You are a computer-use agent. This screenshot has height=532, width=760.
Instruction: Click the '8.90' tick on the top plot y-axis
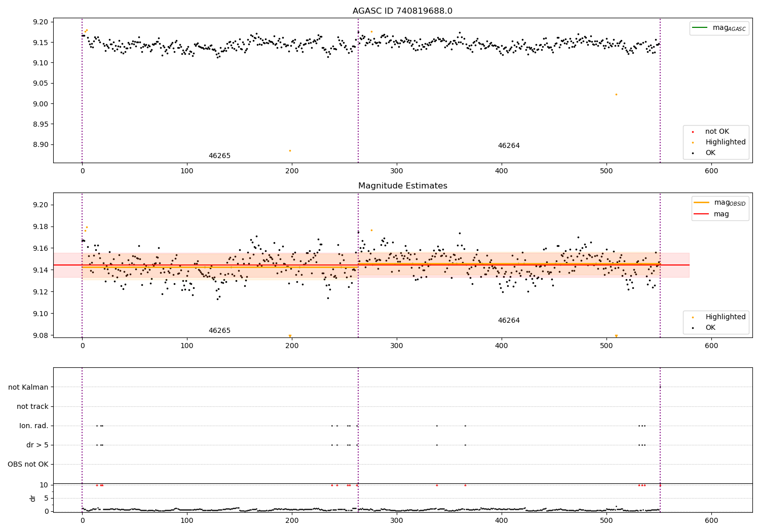pyautogui.click(x=41, y=145)
